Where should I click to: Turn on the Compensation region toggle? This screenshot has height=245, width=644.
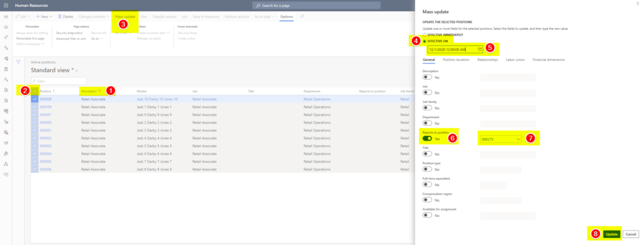coord(428,200)
